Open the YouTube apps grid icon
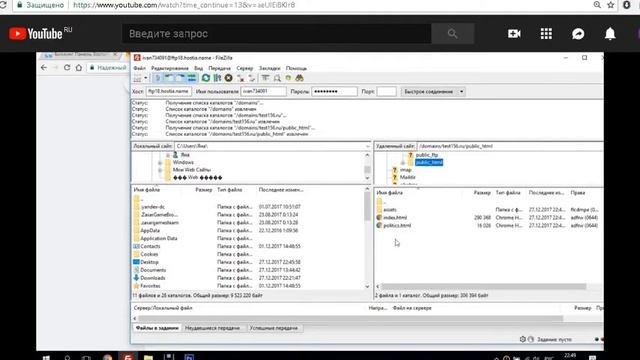The height and width of the screenshot is (360, 640). pos(546,33)
